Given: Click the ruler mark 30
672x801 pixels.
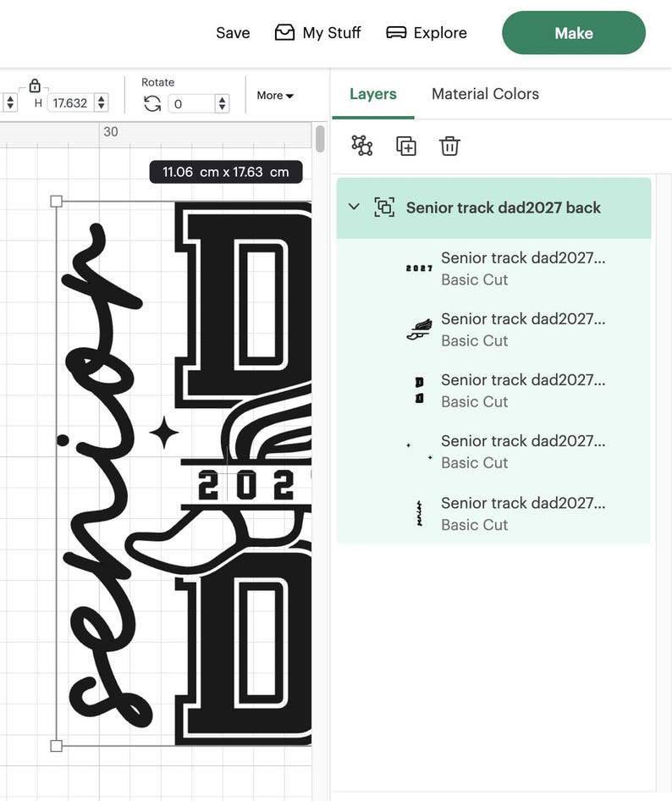Looking at the screenshot, I should tap(111, 132).
